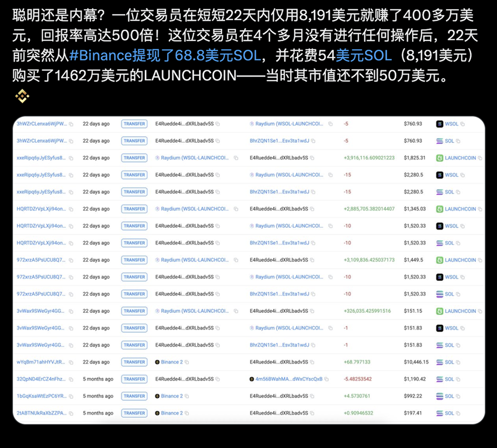Viewport: 497px width, 448px height.
Task: Copy the wYqBm71ahHYVJtR signature using its copy icon
Action: coord(71,362)
